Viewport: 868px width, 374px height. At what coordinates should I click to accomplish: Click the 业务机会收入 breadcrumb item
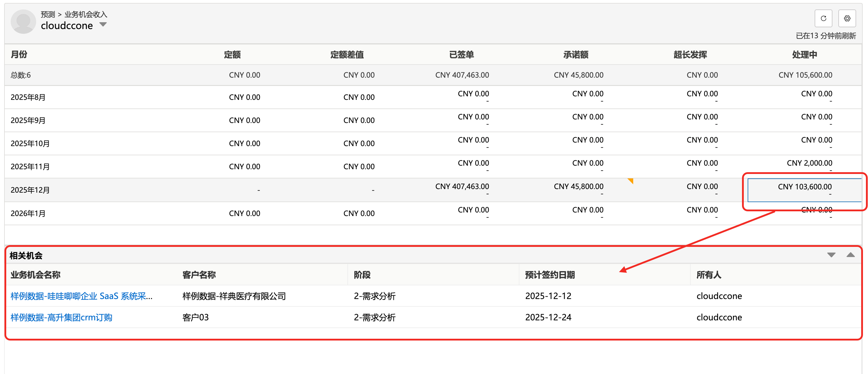[86, 14]
